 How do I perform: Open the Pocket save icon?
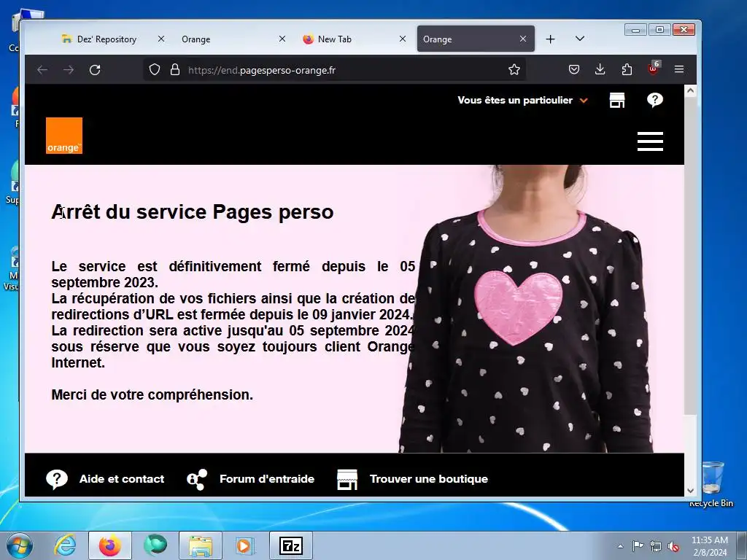click(574, 70)
